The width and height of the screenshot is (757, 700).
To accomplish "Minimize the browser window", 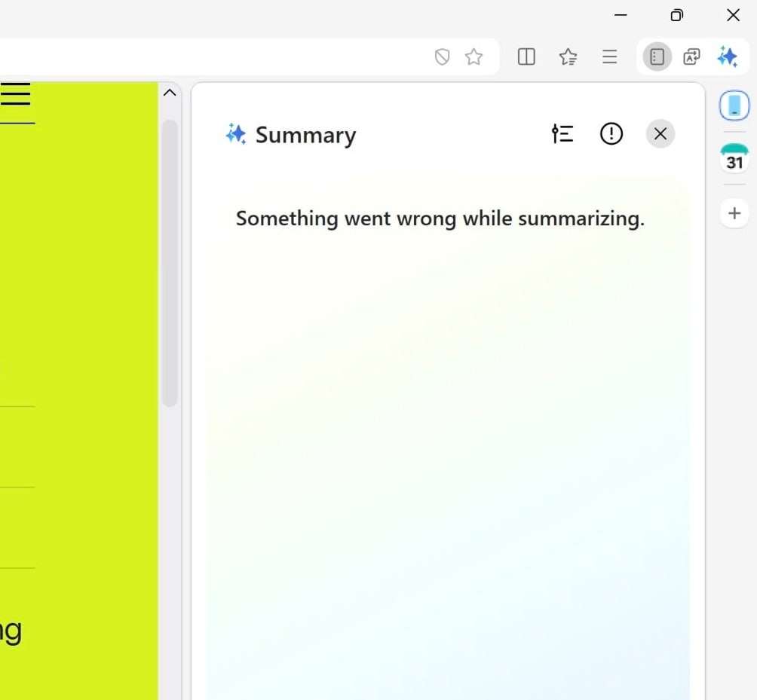I will click(621, 15).
